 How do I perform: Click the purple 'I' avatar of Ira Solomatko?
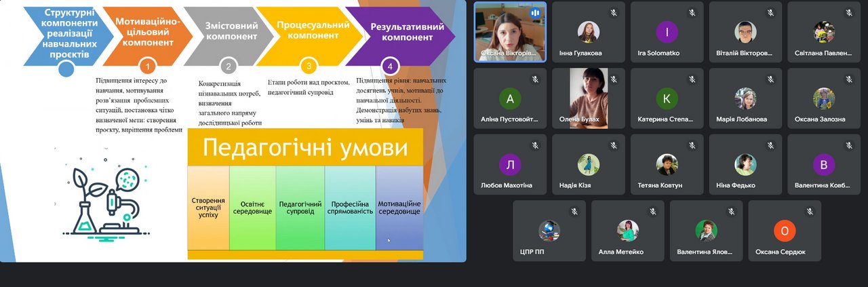pos(667,32)
